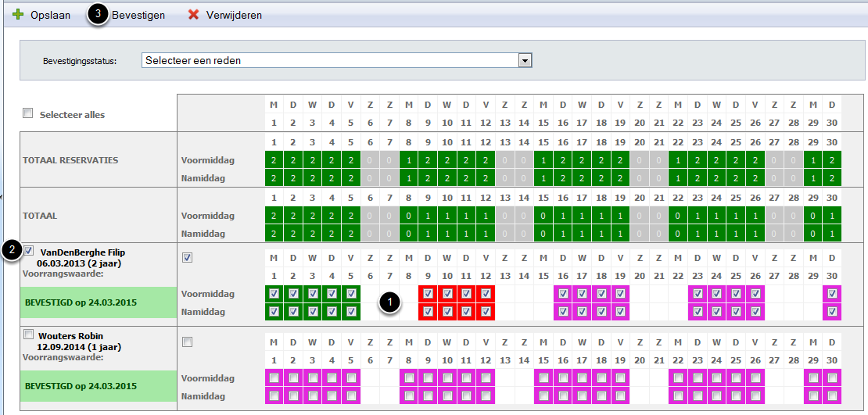Uncheck VanDenBerghe Namiddag day 30 box
Image resolution: width=868 pixels, height=415 pixels.
click(832, 311)
